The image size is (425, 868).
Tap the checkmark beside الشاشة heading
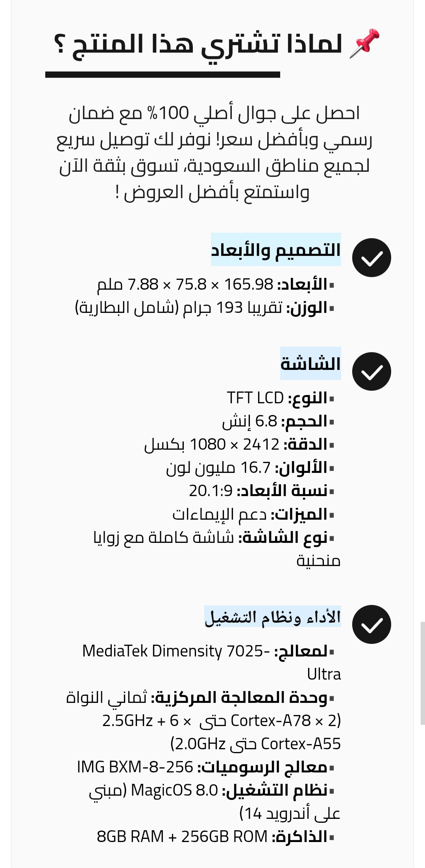371,371
